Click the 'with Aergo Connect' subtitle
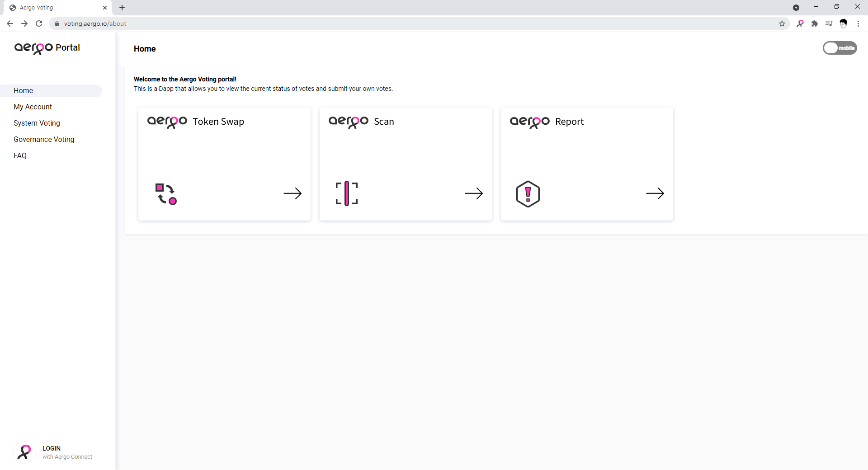 [x=67, y=457]
